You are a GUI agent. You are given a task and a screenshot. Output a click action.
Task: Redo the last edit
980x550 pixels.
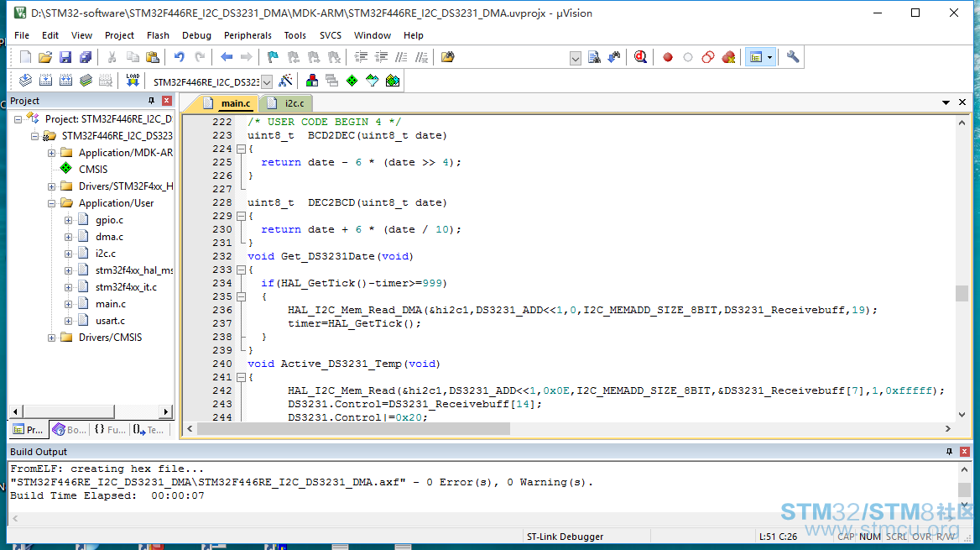[x=200, y=57]
